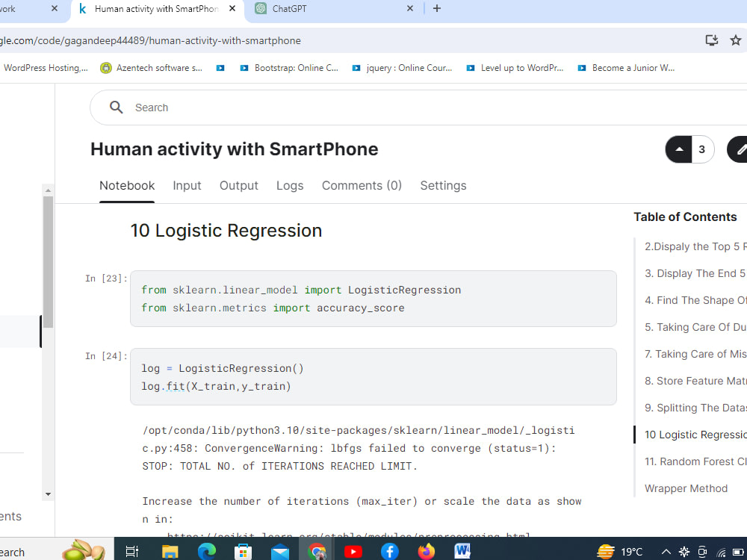
Task: Open the Mail app from the taskbar
Action: tap(280, 551)
